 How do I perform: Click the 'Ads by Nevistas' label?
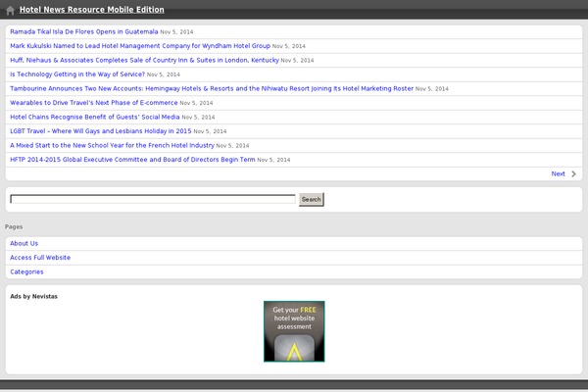click(33, 296)
